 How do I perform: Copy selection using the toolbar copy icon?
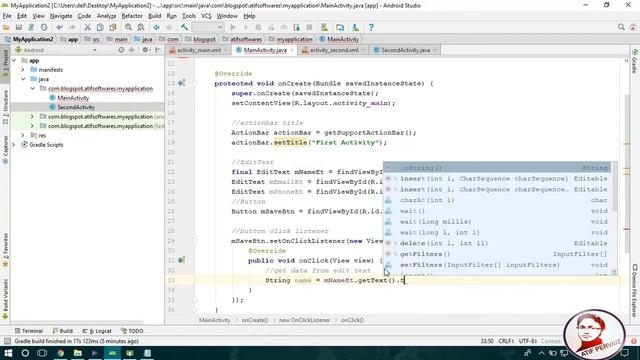100,27
